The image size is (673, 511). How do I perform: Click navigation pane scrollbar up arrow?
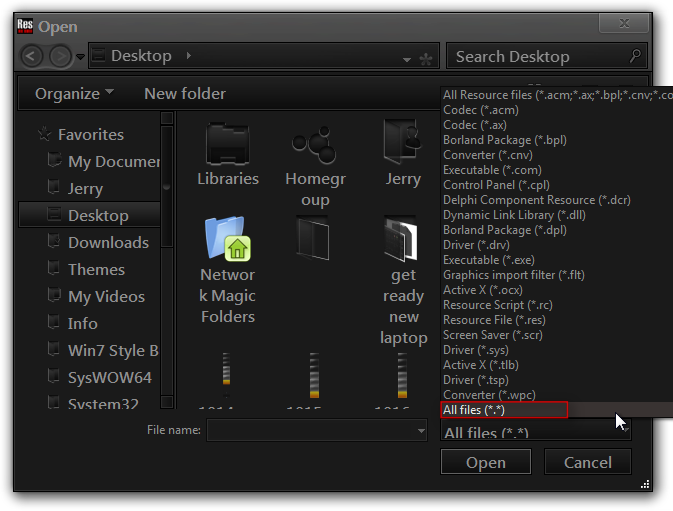pos(167,118)
